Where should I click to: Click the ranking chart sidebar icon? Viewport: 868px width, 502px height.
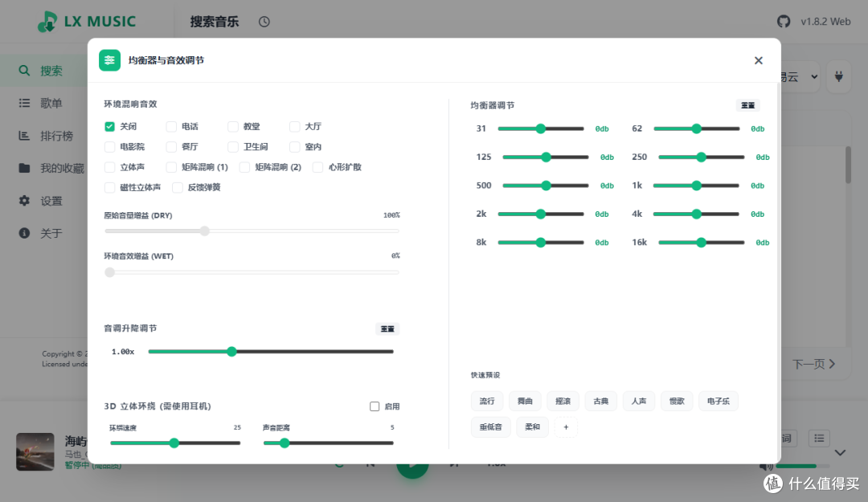[24, 136]
